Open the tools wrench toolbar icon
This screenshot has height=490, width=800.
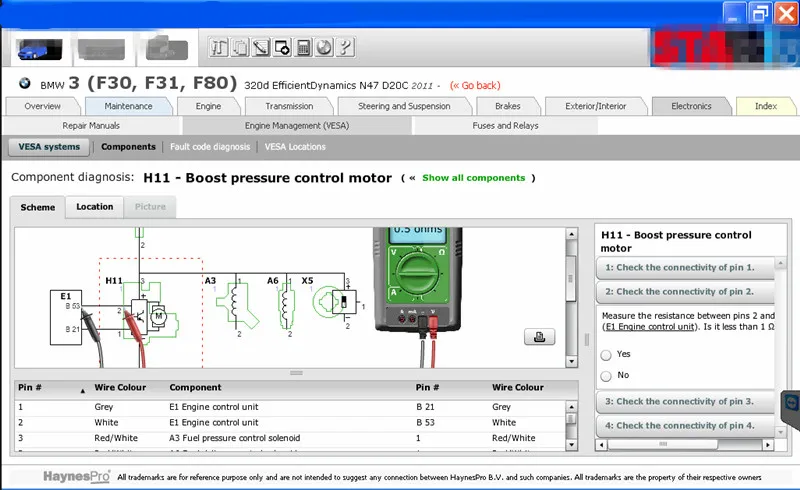pos(218,47)
